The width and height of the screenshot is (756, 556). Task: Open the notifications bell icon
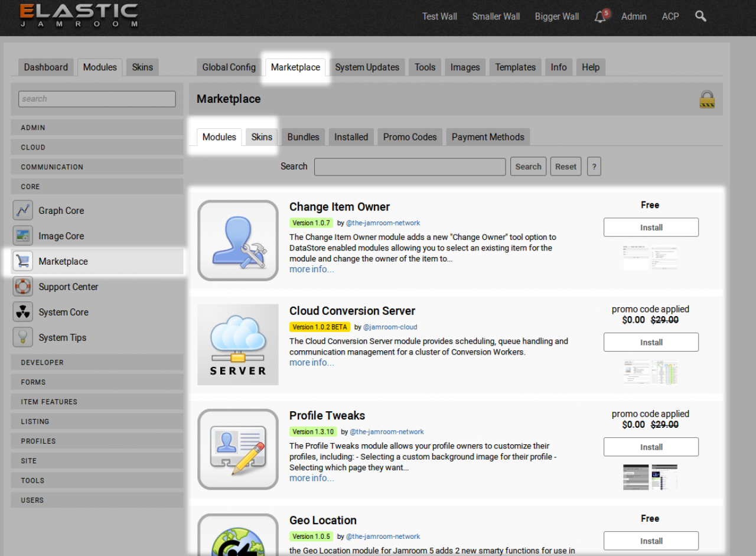coord(600,17)
